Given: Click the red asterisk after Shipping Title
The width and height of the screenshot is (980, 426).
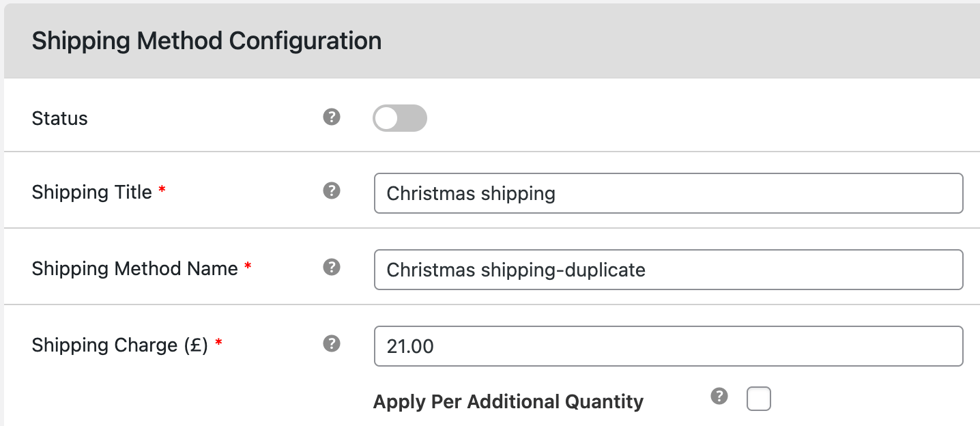Looking at the screenshot, I should (x=162, y=192).
